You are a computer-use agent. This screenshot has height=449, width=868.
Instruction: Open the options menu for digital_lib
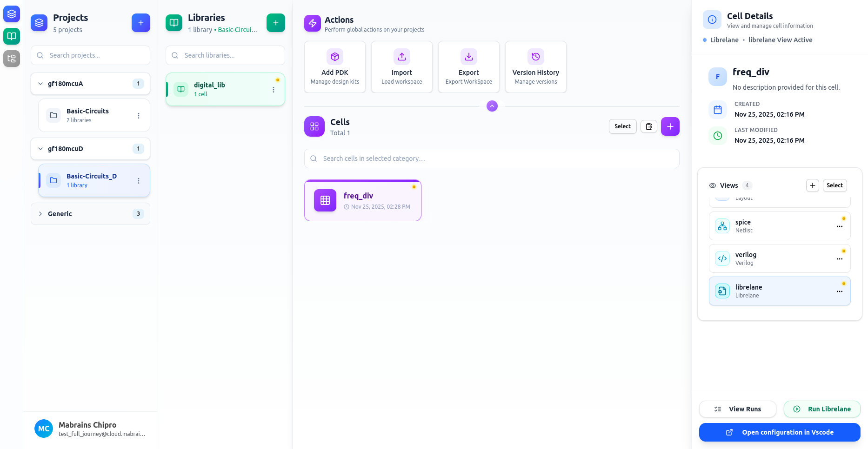pyautogui.click(x=274, y=89)
